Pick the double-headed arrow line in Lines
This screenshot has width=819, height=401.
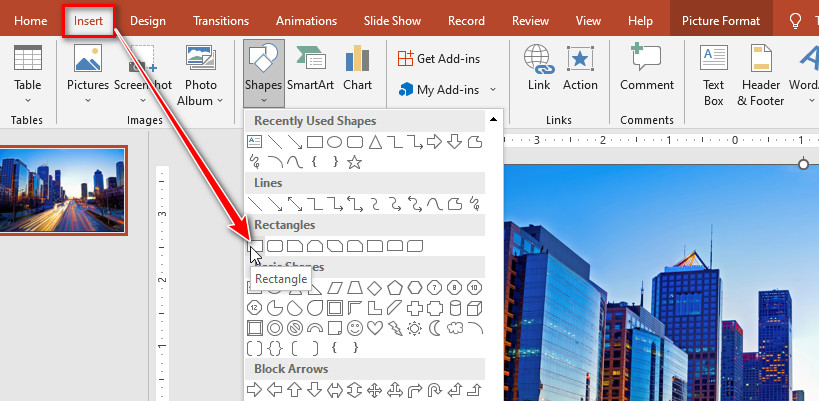(x=295, y=204)
